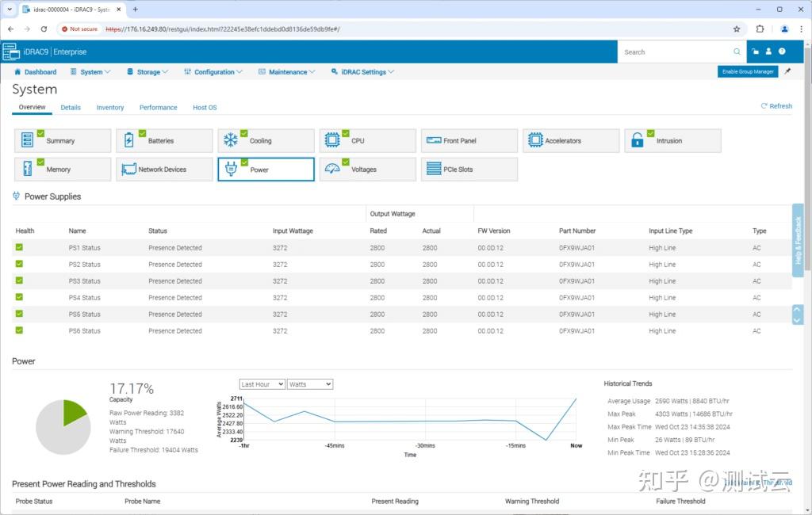Viewport: 812px width, 515px height.
Task: Expand the iDRAC Settings menu
Action: [x=363, y=72]
